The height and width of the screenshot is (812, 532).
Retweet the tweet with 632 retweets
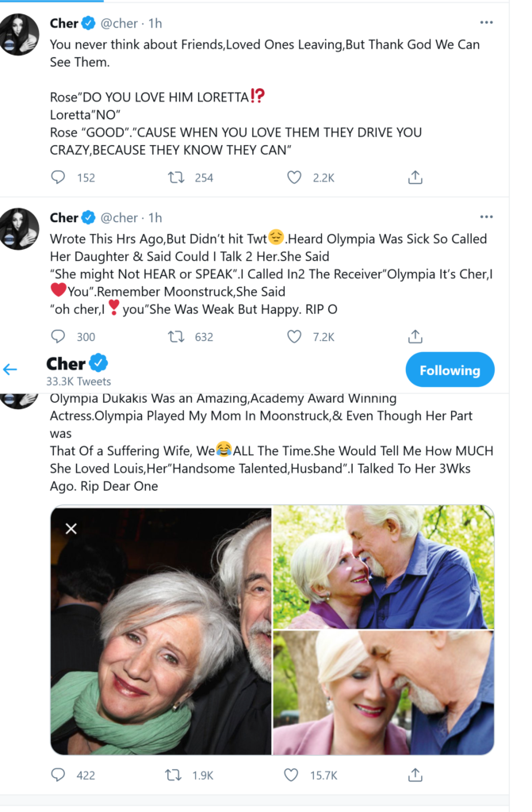[176, 337]
